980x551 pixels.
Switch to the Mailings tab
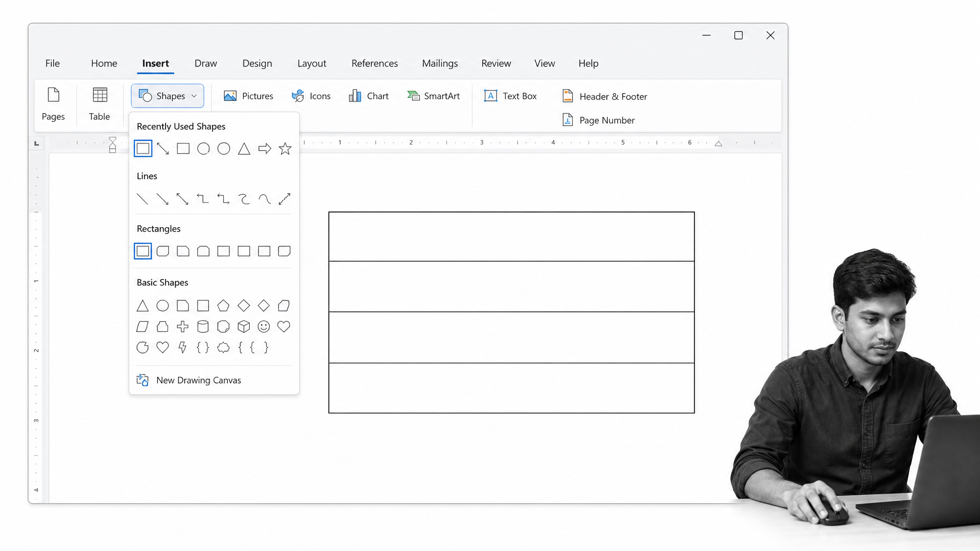440,63
